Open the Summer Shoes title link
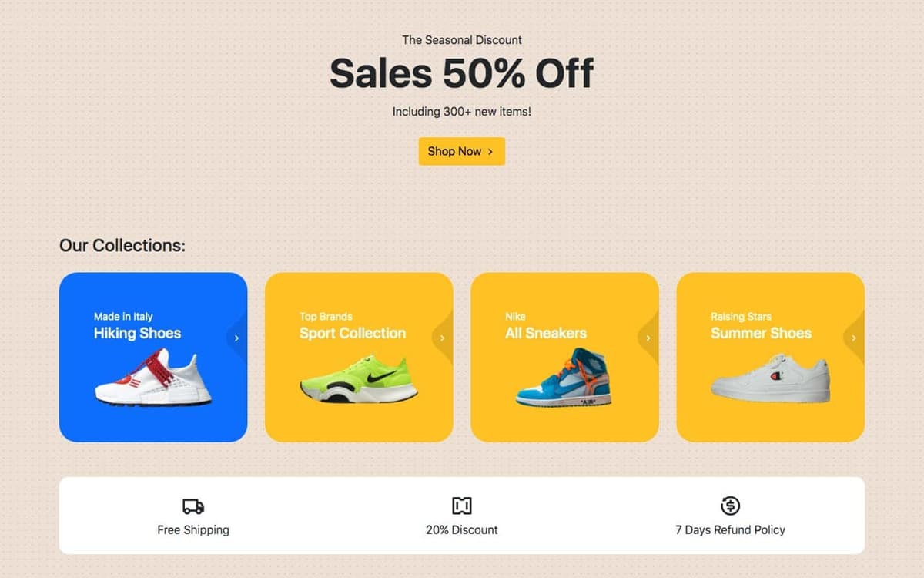The image size is (924, 578). 761,333
